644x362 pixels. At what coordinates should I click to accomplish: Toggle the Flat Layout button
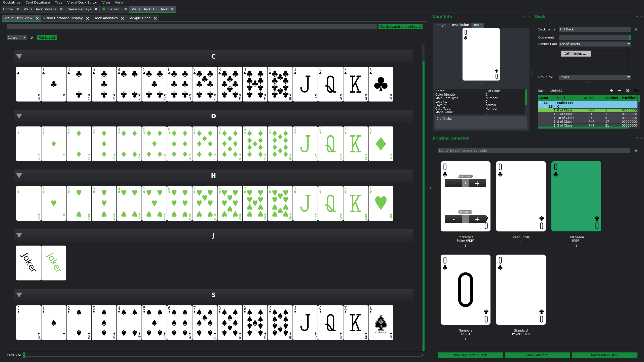coord(47,38)
